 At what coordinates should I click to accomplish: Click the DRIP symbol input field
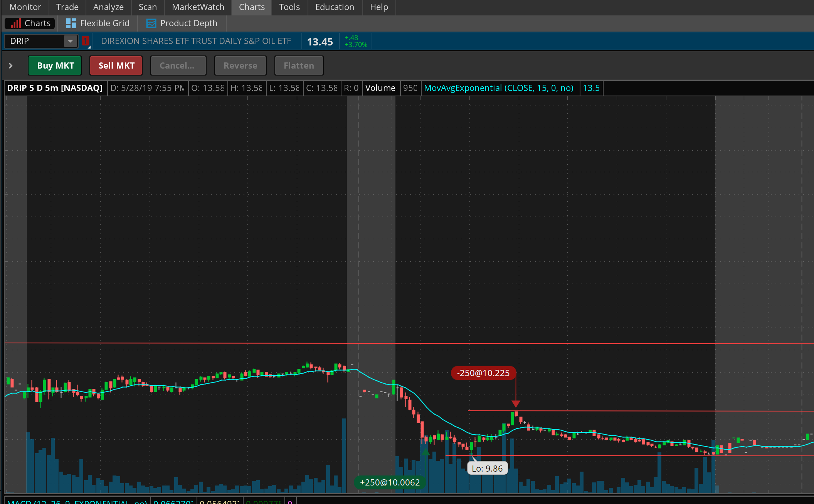(x=35, y=41)
